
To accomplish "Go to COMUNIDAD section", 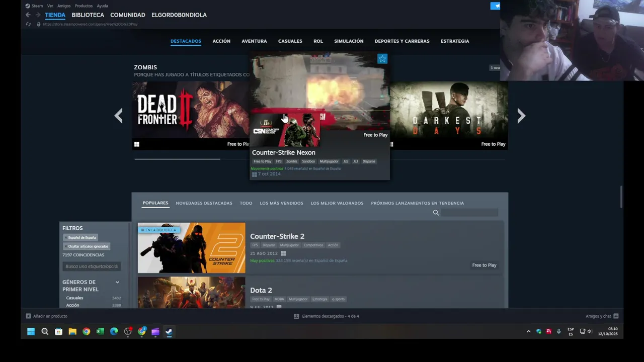I will [x=128, y=15].
